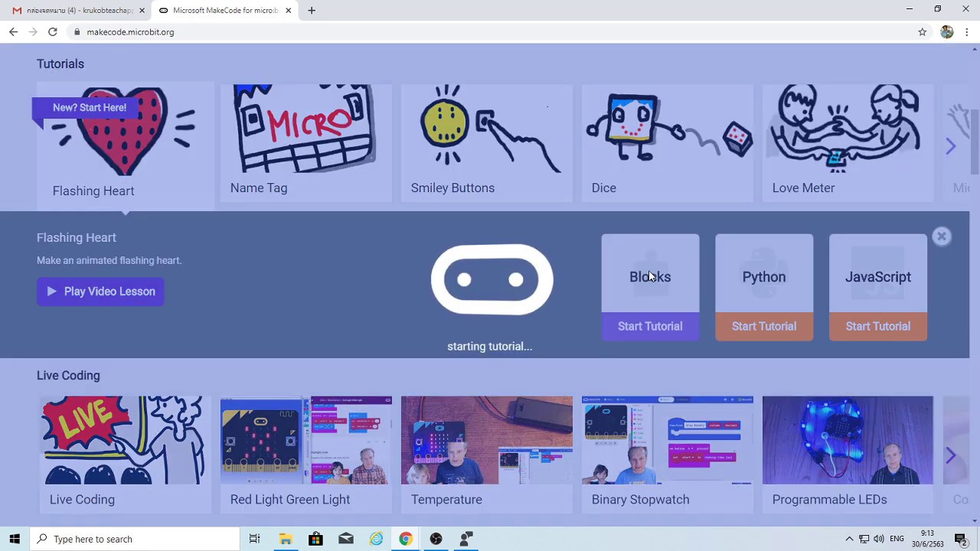Open the Dice tutorial card
The height and width of the screenshot is (551, 980).
tap(668, 142)
